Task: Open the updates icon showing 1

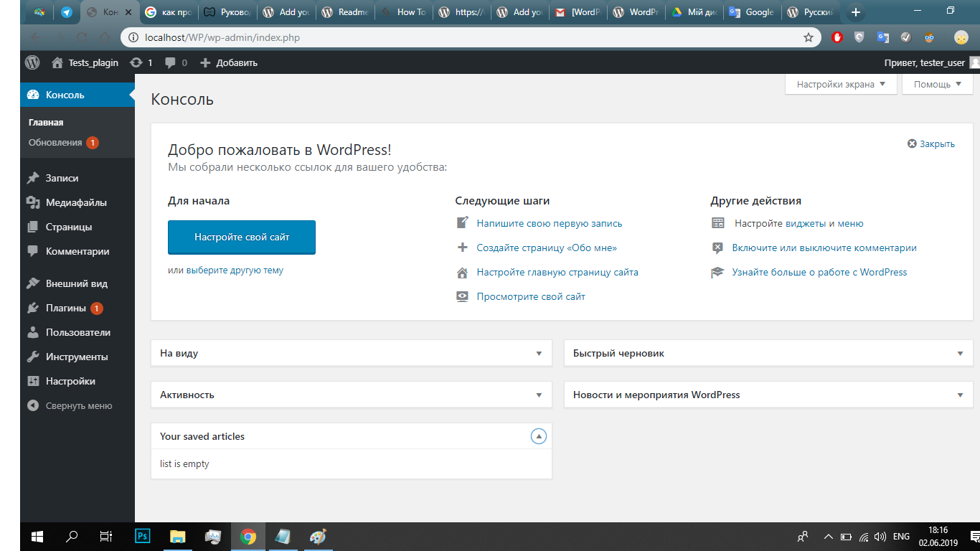Action: pos(141,62)
